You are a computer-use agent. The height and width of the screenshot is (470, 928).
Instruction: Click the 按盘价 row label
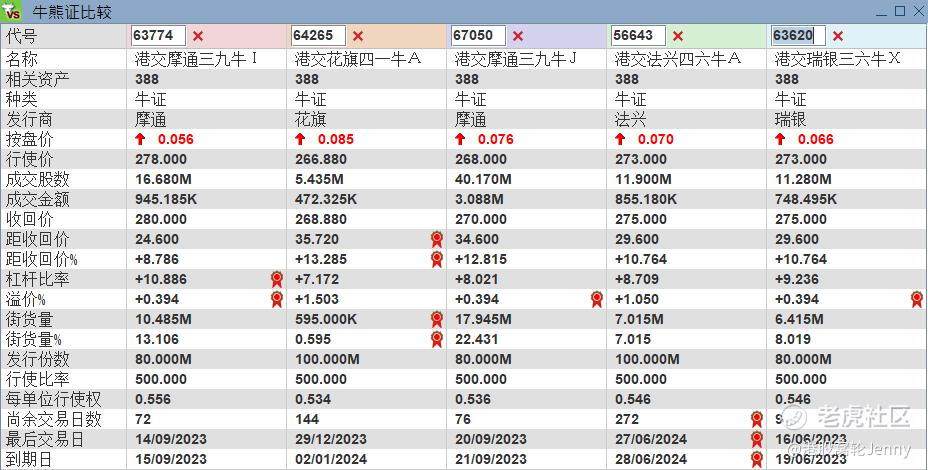pyautogui.click(x=29, y=139)
